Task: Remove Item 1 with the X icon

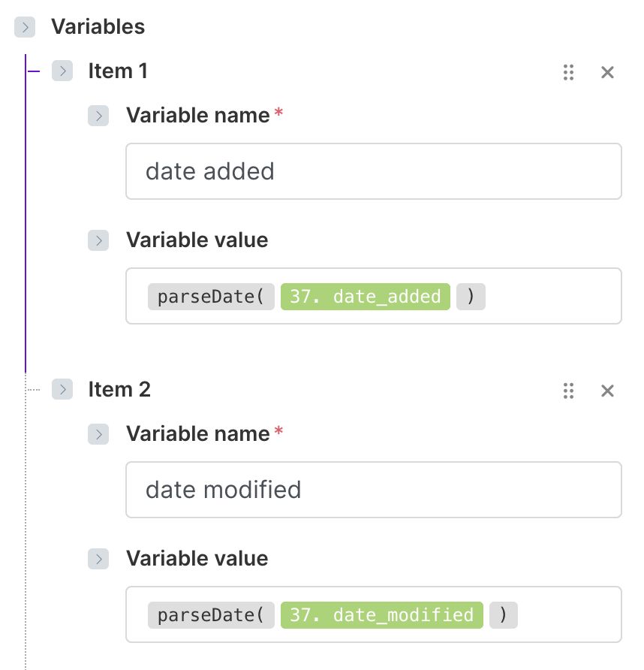Action: pyautogui.click(x=608, y=72)
